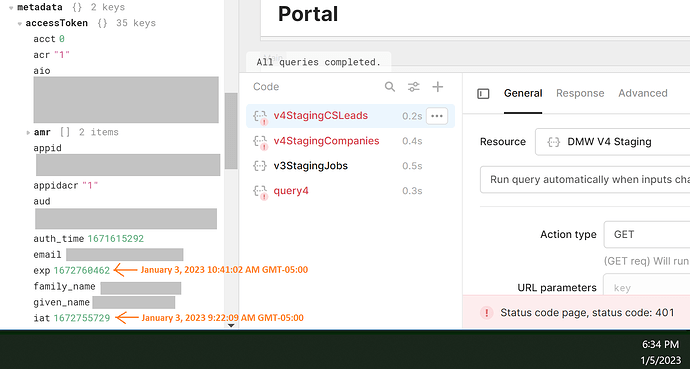Open the Action type GET dropdown

point(646,234)
